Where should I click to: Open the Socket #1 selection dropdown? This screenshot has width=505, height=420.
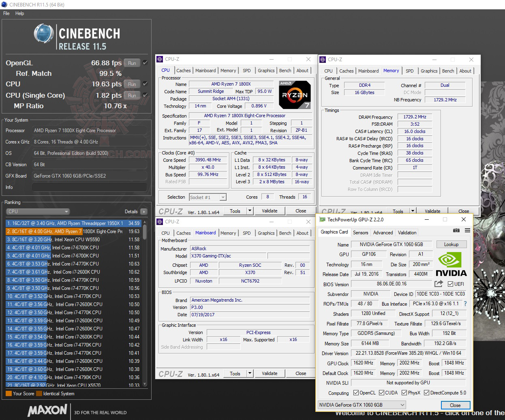208,197
